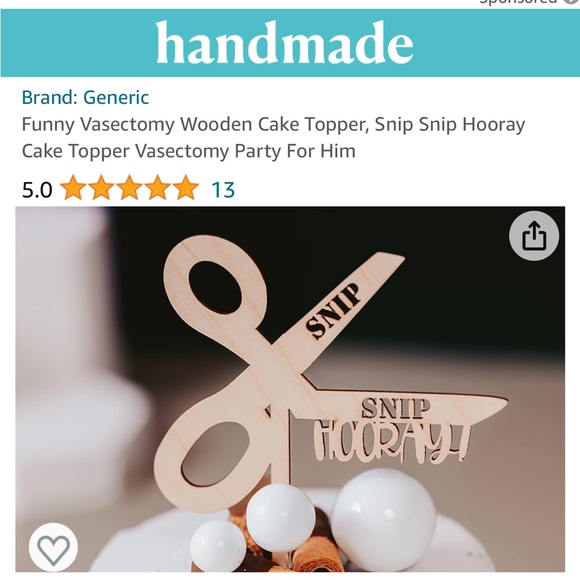Viewport: 580px width, 580px height.
Task: Click the upper scissor handle loop
Action: (x=215, y=289)
